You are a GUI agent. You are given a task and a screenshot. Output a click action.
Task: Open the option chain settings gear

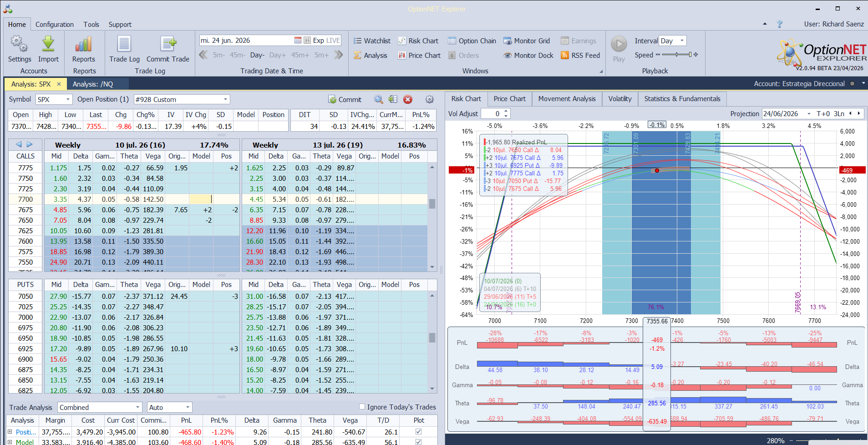pos(429,99)
